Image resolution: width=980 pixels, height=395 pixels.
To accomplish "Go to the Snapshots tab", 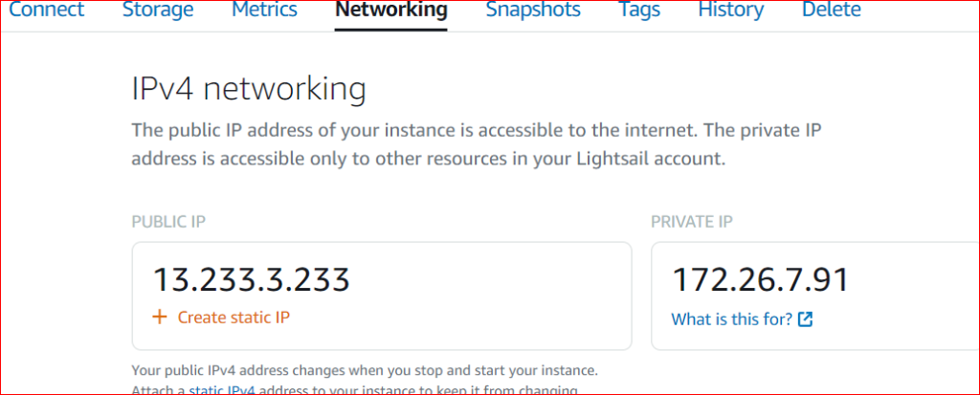I will pos(532,11).
